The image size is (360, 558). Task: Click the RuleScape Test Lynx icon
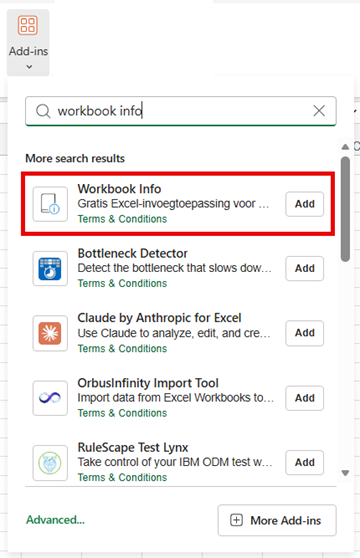coord(50,463)
